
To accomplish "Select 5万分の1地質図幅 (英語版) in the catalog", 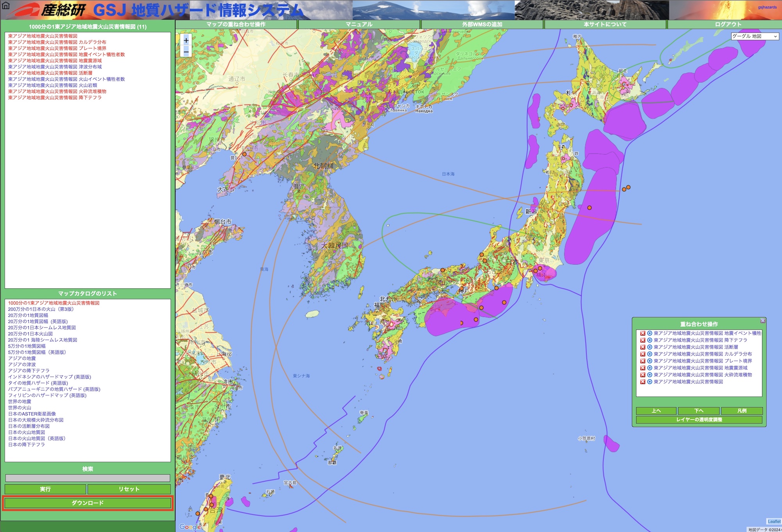I will pos(37,352).
